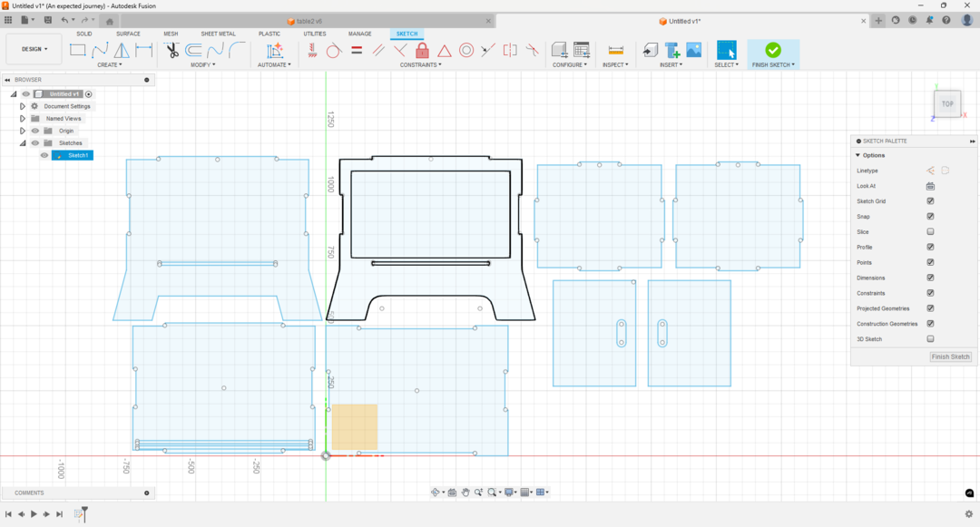Play the timeline with the play button
This screenshot has width=980, height=527.
click(34, 514)
